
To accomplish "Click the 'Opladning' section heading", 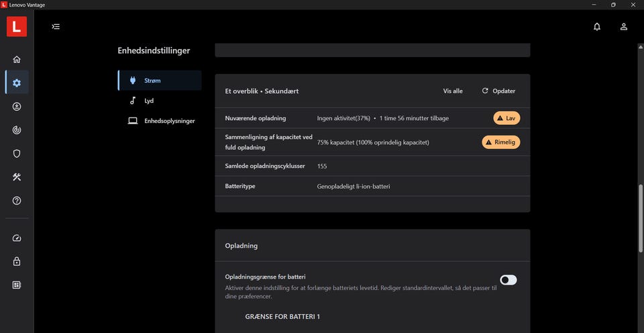I will pos(241,246).
